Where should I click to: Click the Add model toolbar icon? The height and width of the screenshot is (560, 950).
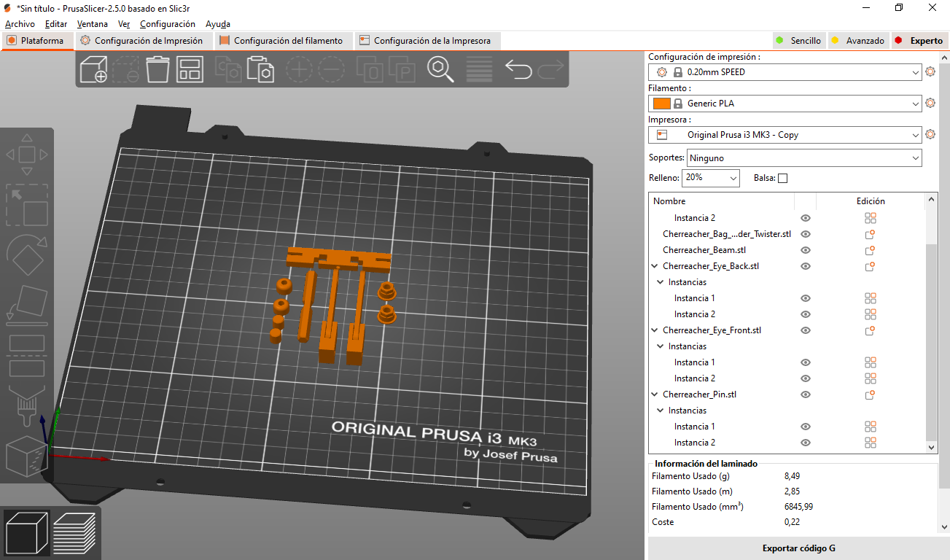coord(93,69)
